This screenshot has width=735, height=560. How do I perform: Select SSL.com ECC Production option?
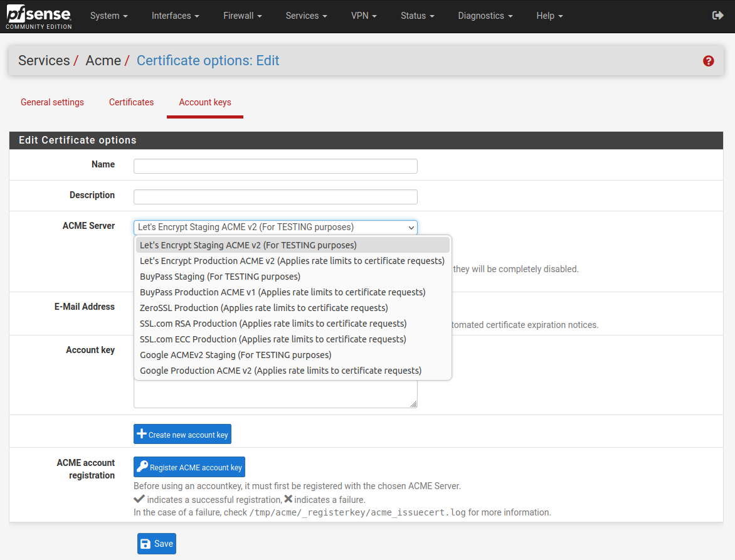click(x=292, y=339)
